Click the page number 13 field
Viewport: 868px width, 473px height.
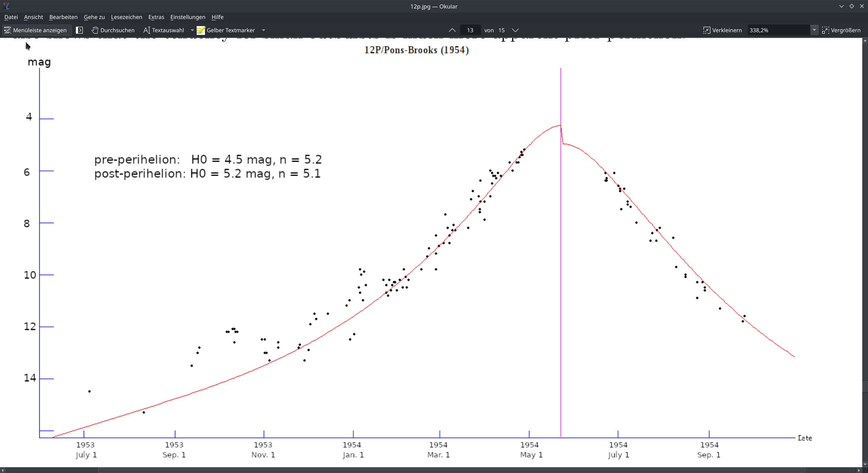click(470, 30)
